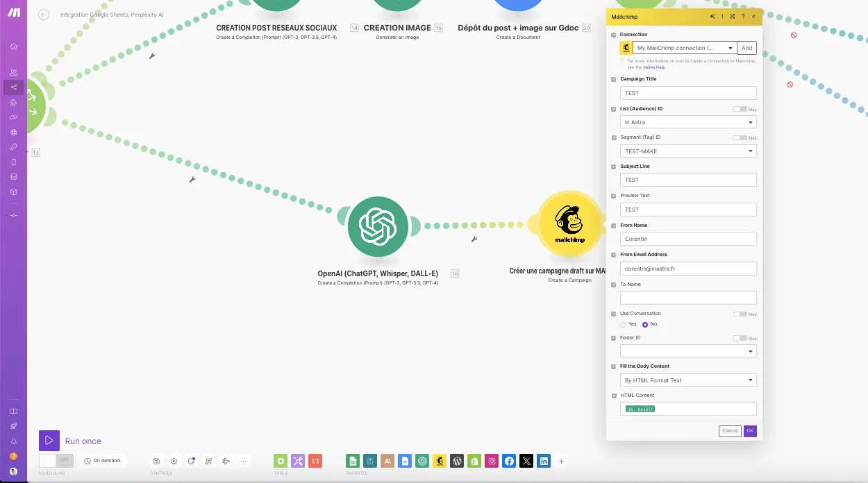Add Google Docs from favorites

tap(405, 461)
